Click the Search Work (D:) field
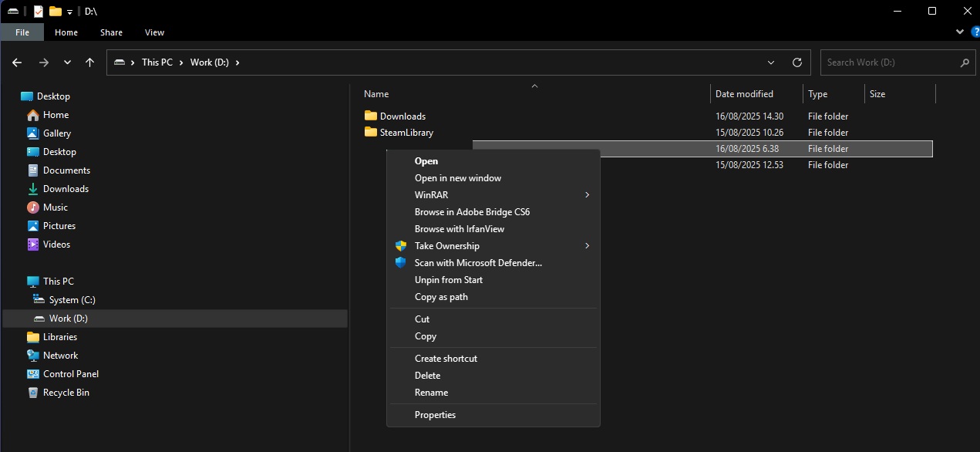Viewport: 980px width, 452px height. [x=891, y=62]
